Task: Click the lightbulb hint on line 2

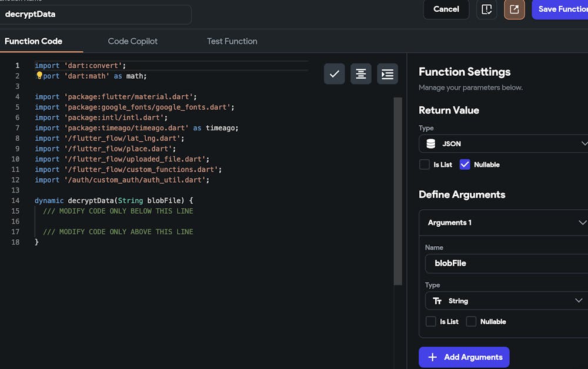Action: pos(39,76)
